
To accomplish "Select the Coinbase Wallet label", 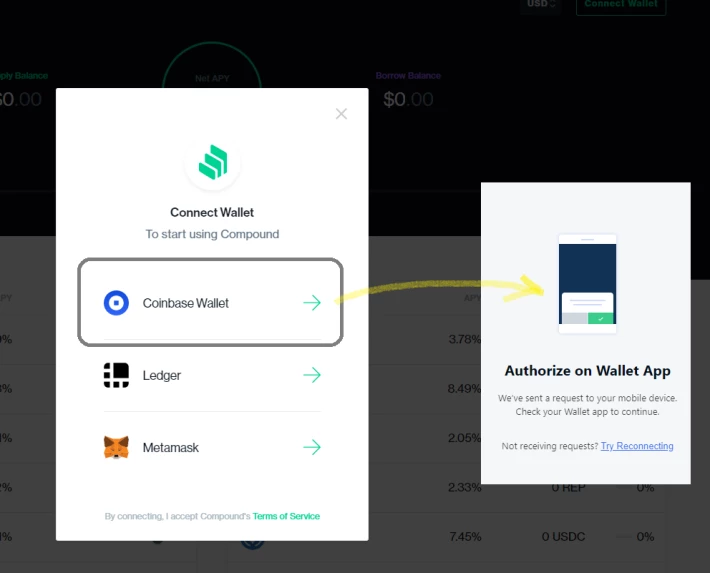I will tap(186, 303).
